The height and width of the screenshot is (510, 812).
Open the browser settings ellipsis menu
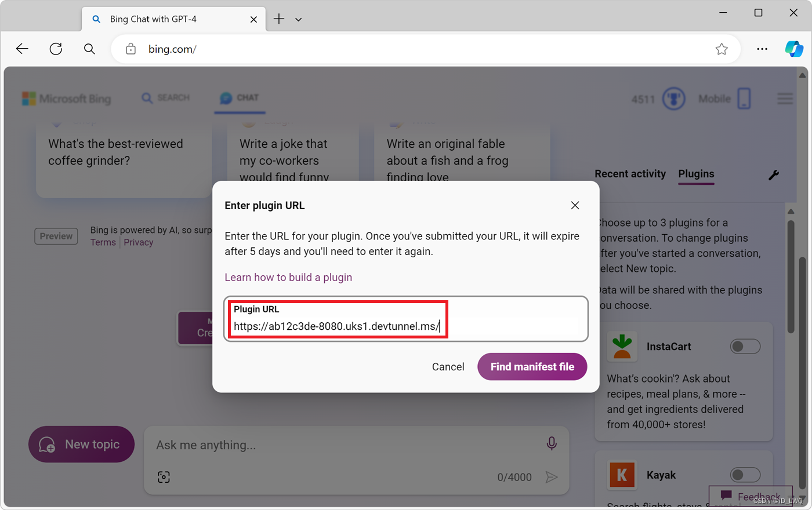coord(762,49)
